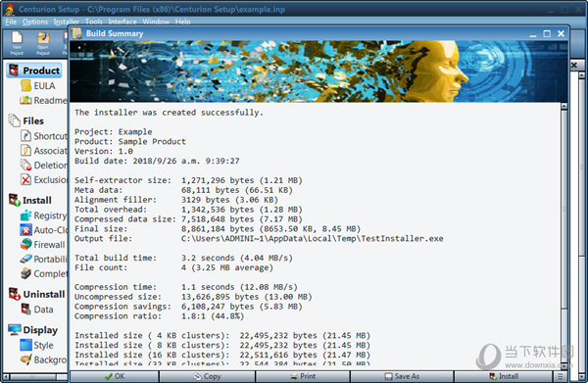Select the Uninstall section icon
This screenshot has width=588, height=383.
pos(15,294)
